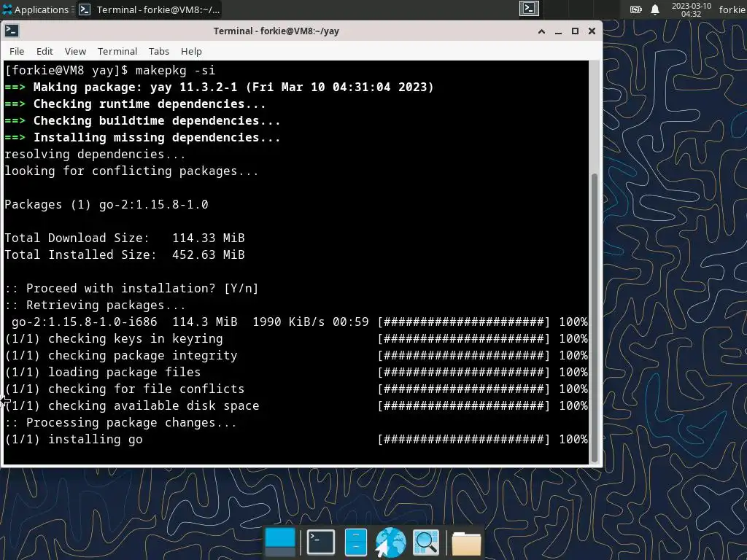Click the terminal vertical scrollbar
This screenshot has width=747, height=560.
pyautogui.click(x=594, y=318)
